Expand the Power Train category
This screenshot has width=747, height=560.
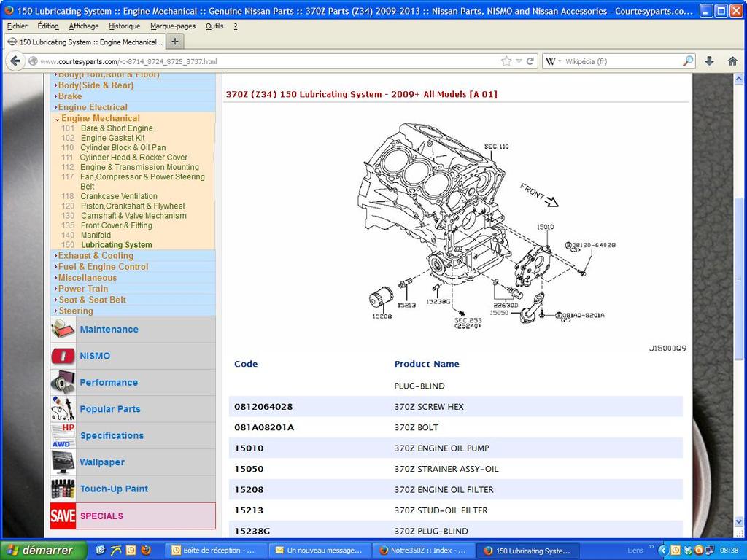pos(82,289)
